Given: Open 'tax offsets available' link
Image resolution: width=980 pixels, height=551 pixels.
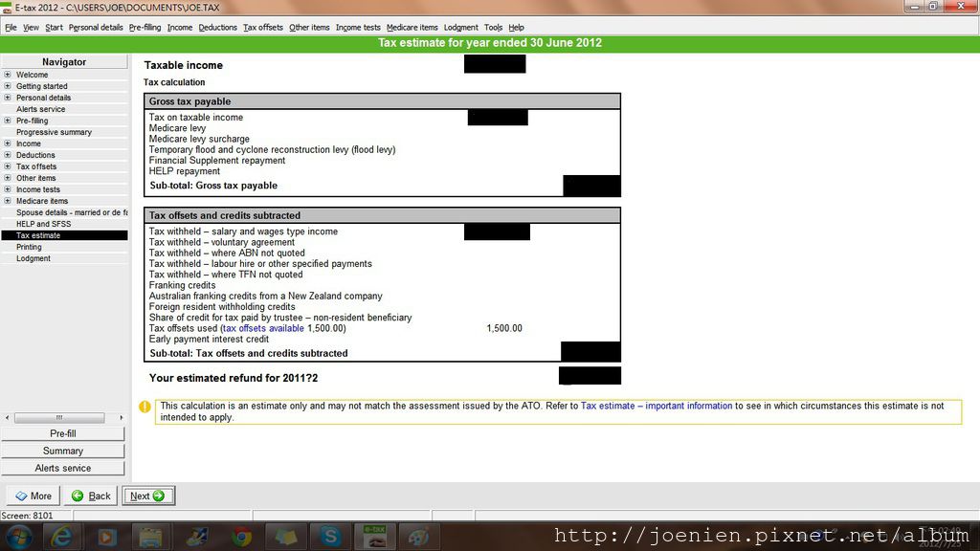Looking at the screenshot, I should [263, 328].
